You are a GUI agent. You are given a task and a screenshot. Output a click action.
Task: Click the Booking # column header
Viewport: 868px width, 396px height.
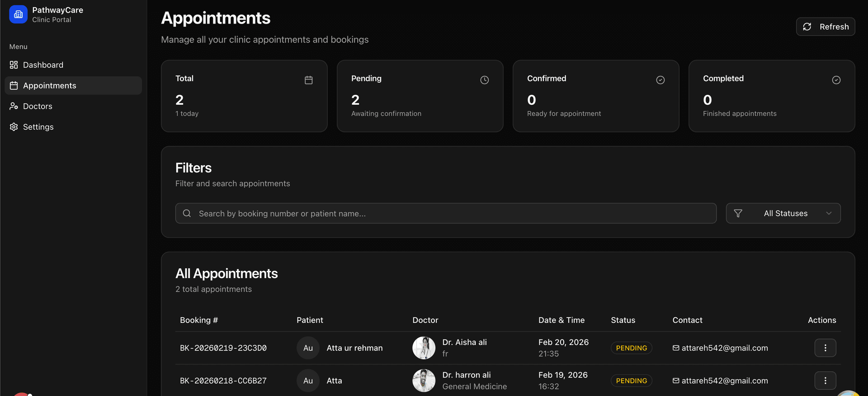(x=199, y=320)
